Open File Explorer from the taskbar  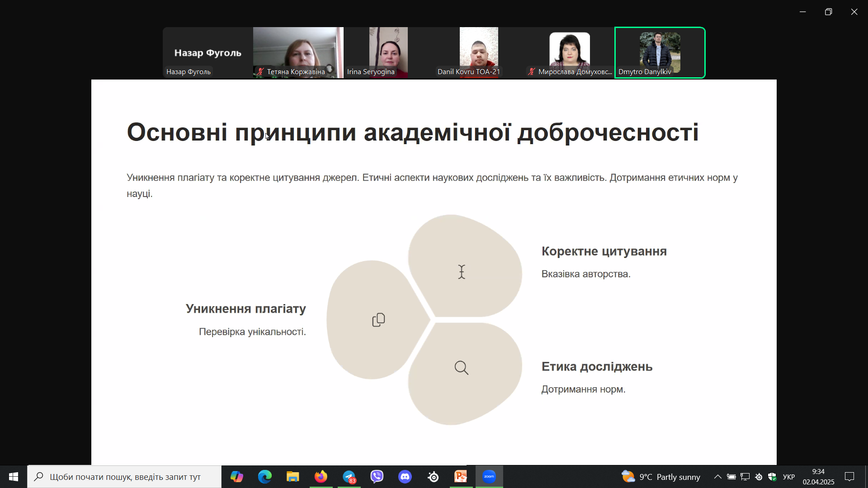click(x=293, y=477)
